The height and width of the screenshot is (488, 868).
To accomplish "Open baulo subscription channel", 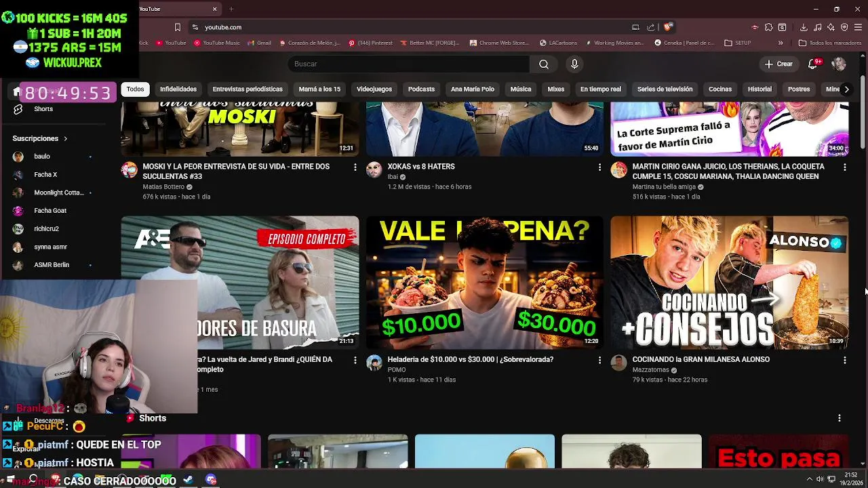I will pos(42,157).
